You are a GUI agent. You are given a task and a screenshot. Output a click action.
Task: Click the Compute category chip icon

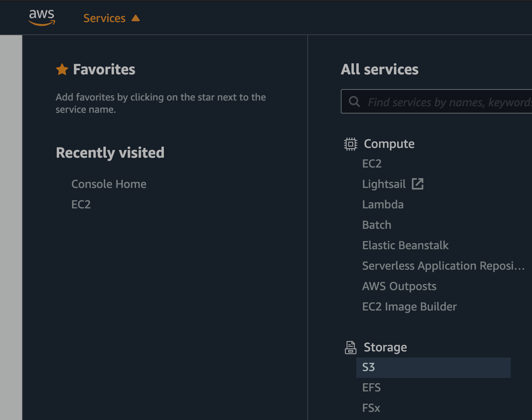click(351, 144)
